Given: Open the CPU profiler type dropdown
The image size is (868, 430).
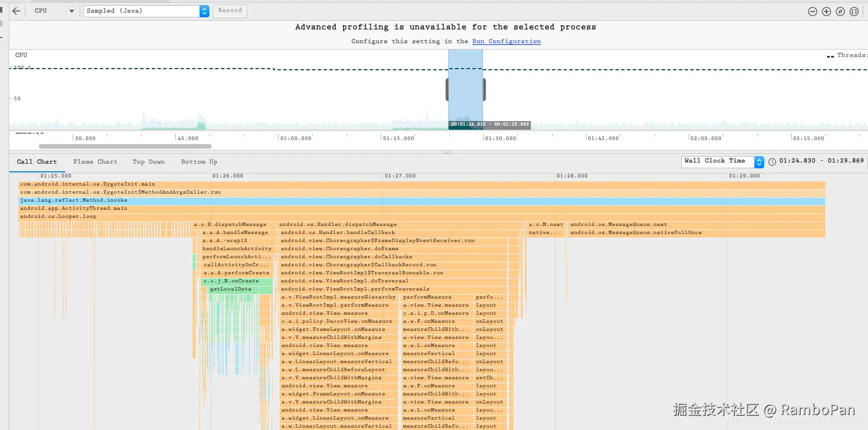Looking at the screenshot, I should 54,11.
